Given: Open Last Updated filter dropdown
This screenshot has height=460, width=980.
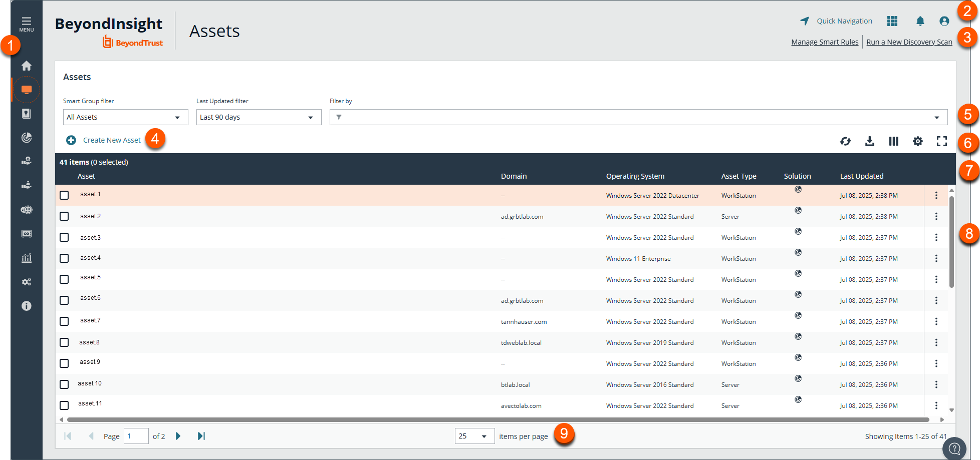Looking at the screenshot, I should click(x=259, y=117).
